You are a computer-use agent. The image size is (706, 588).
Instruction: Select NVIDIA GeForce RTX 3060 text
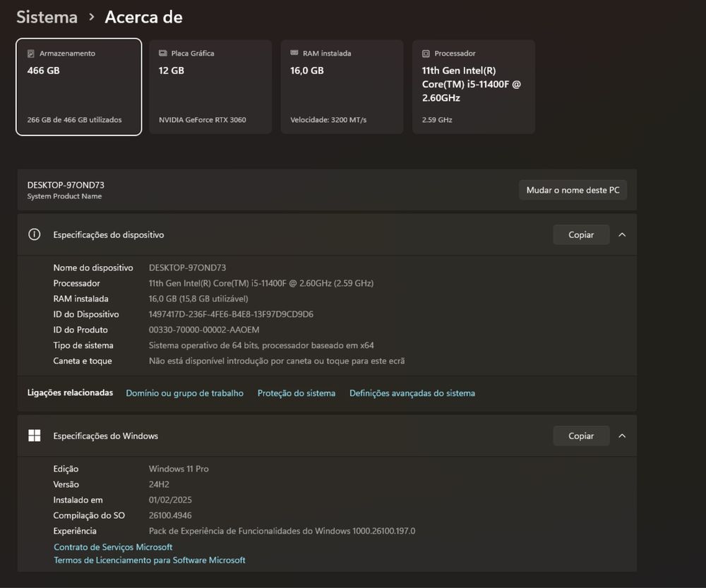pos(202,120)
